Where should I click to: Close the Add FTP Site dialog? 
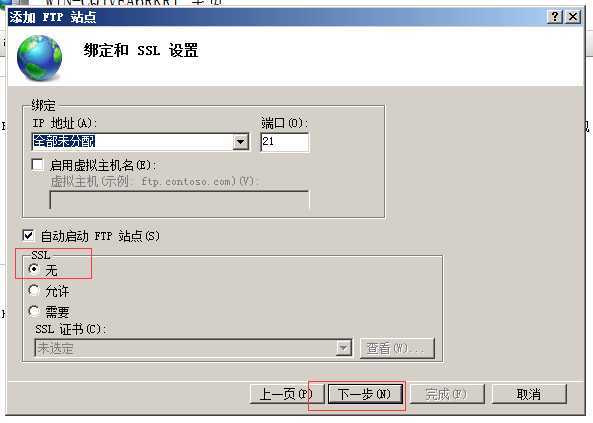pyautogui.click(x=573, y=17)
